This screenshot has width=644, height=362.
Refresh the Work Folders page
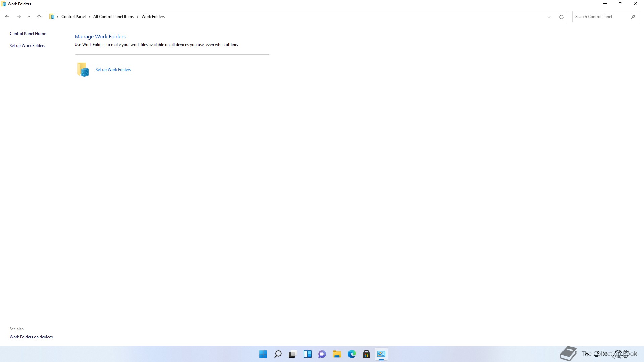tap(561, 17)
